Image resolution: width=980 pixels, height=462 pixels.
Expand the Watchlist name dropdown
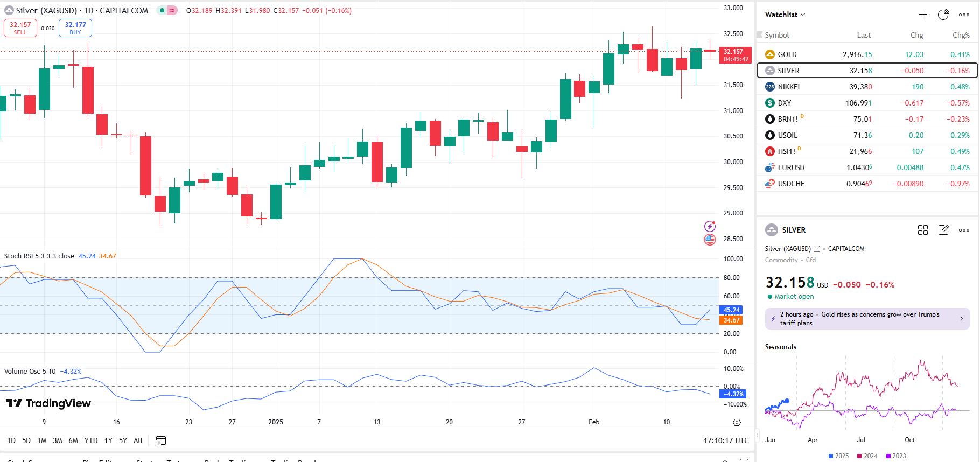tap(785, 15)
